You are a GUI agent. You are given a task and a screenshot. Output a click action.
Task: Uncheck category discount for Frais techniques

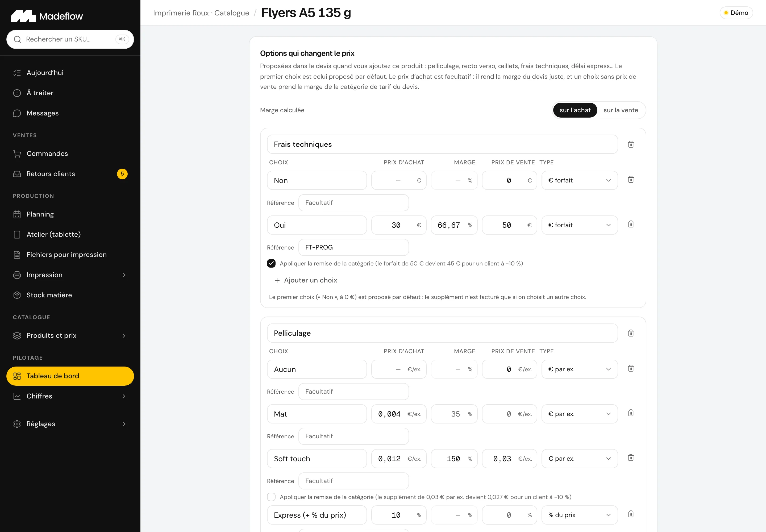271,264
